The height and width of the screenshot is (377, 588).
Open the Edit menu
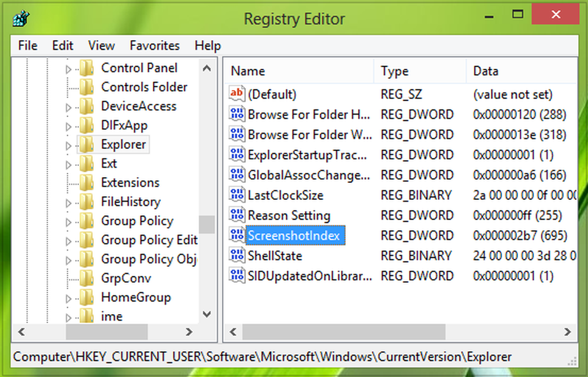coord(63,46)
